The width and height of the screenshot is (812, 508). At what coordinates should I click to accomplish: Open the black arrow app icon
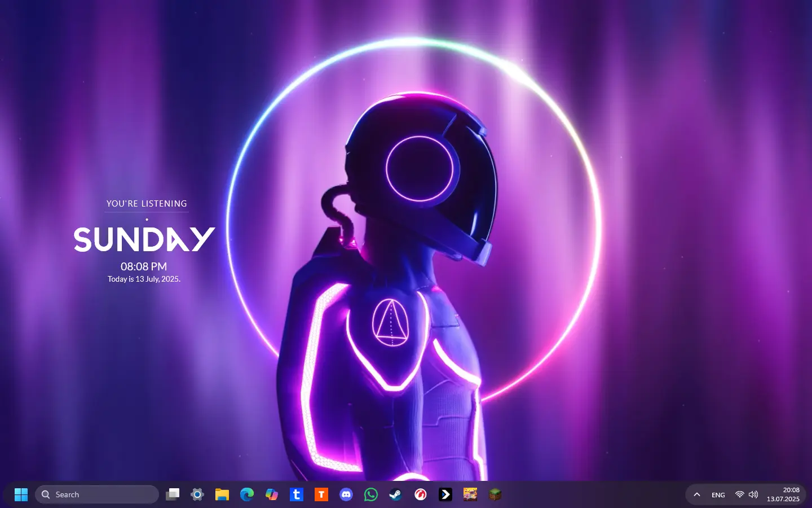click(445, 494)
